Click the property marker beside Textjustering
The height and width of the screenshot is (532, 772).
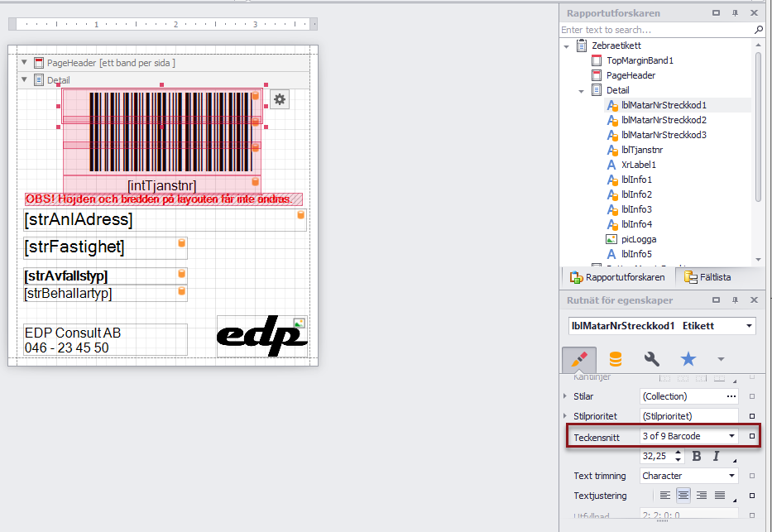pyautogui.click(x=752, y=496)
